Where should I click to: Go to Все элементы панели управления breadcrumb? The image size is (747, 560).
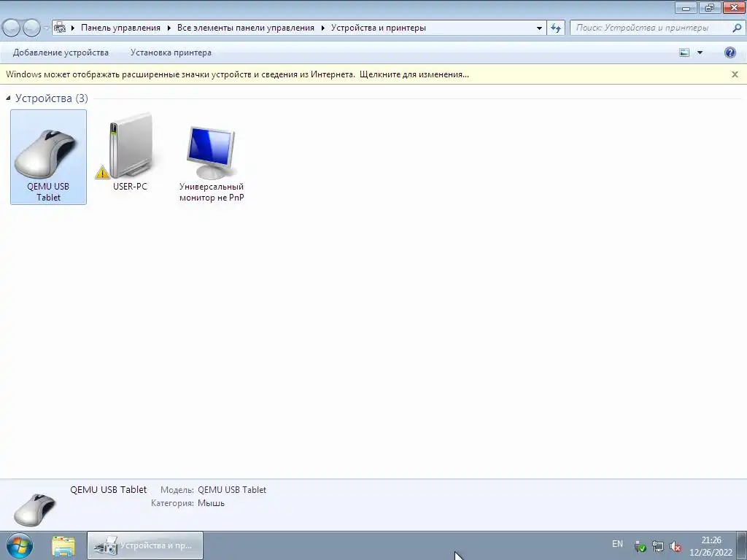(245, 28)
